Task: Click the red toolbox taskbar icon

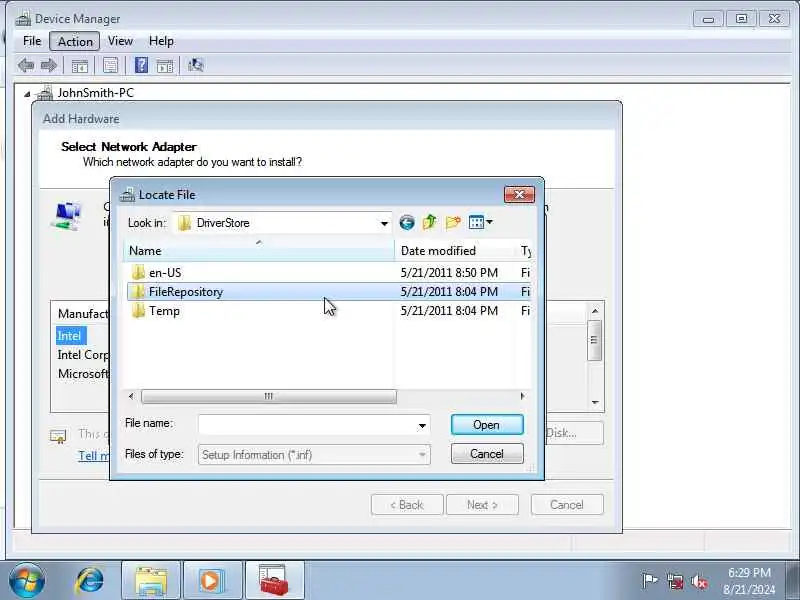Action: [274, 581]
